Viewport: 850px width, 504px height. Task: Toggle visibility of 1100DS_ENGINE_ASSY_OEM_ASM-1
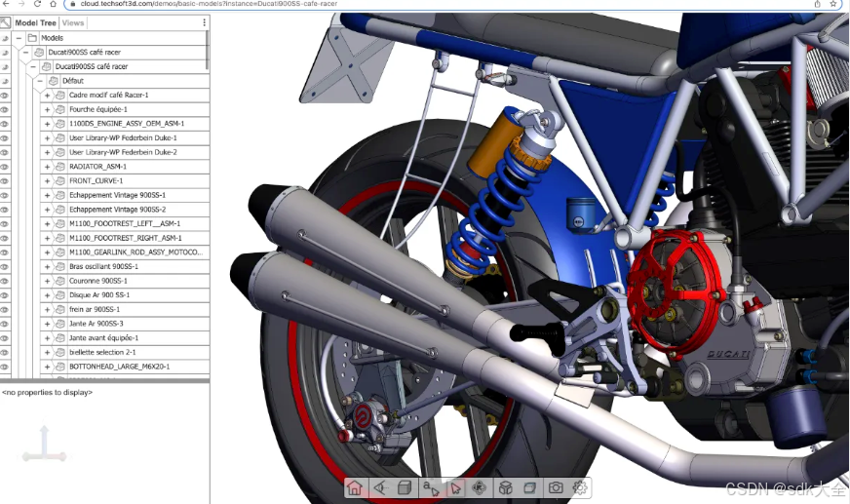5,124
